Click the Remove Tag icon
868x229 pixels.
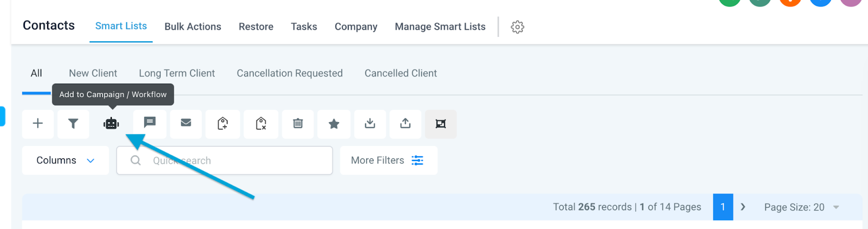click(x=261, y=124)
